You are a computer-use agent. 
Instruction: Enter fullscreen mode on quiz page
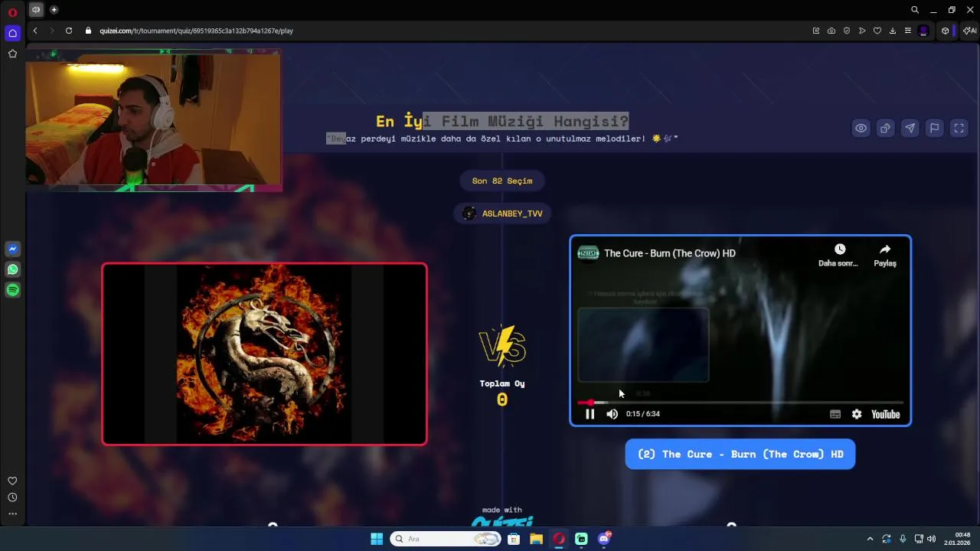click(x=959, y=129)
